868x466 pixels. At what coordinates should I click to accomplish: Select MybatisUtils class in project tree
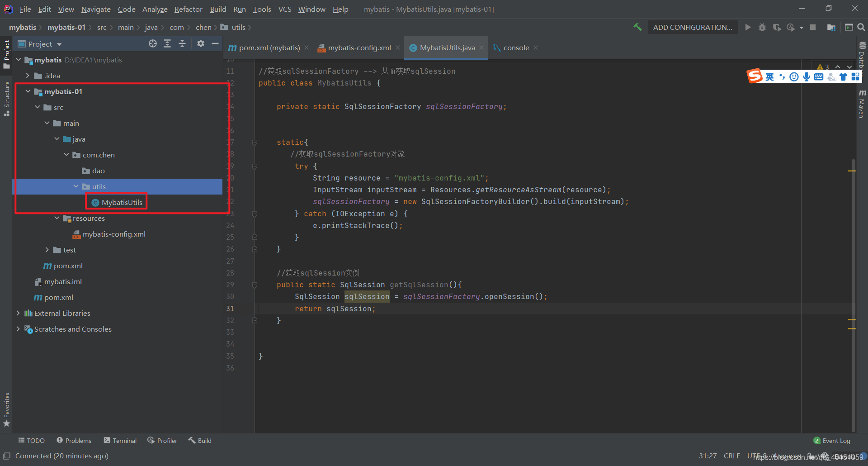tap(117, 202)
